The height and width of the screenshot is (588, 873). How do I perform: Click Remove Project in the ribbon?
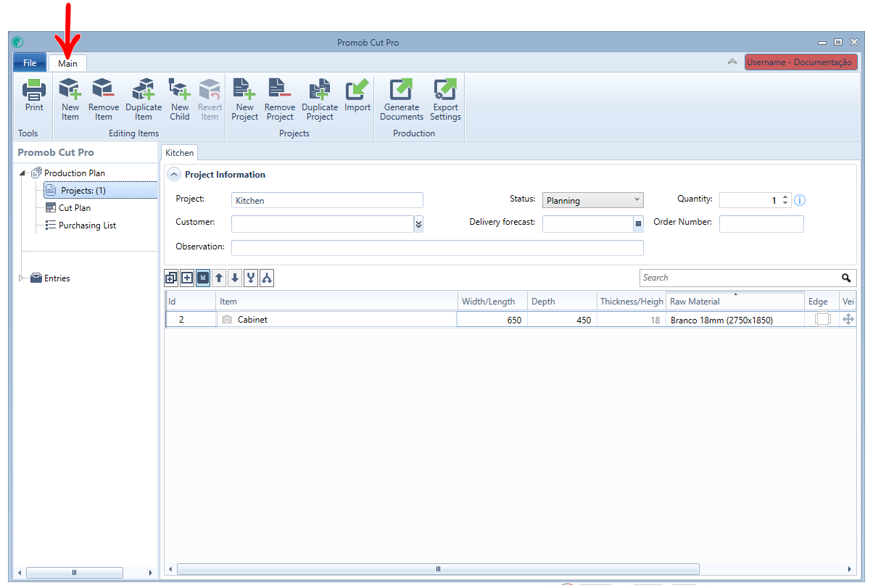tap(280, 100)
